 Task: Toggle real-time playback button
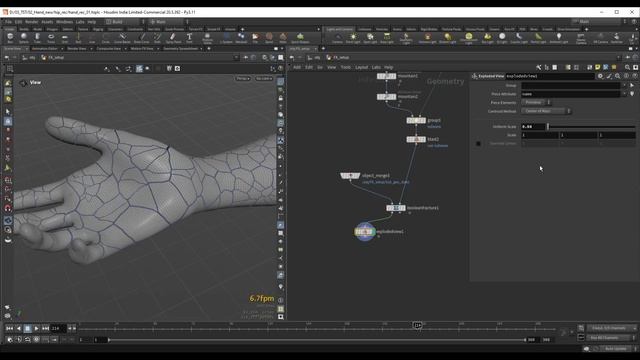[10, 340]
